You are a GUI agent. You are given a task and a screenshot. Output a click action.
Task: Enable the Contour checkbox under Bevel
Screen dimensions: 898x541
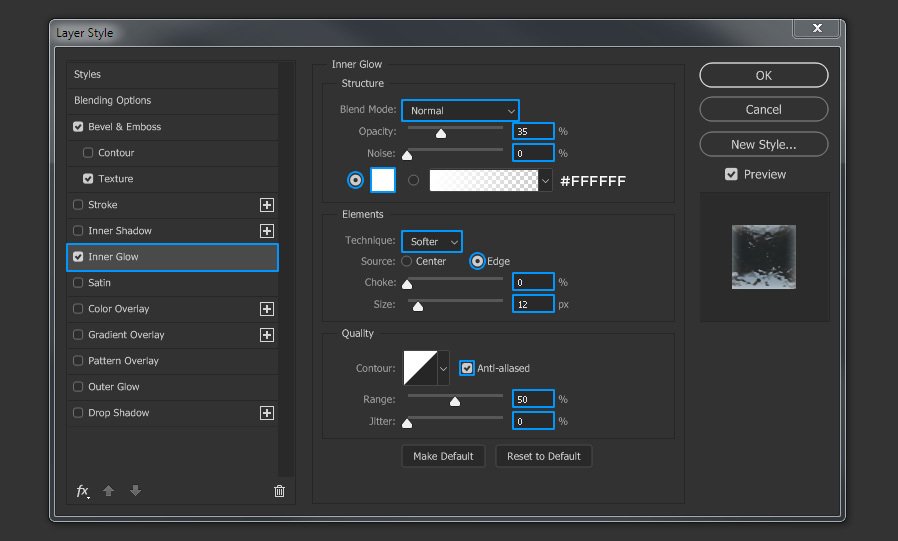88,152
